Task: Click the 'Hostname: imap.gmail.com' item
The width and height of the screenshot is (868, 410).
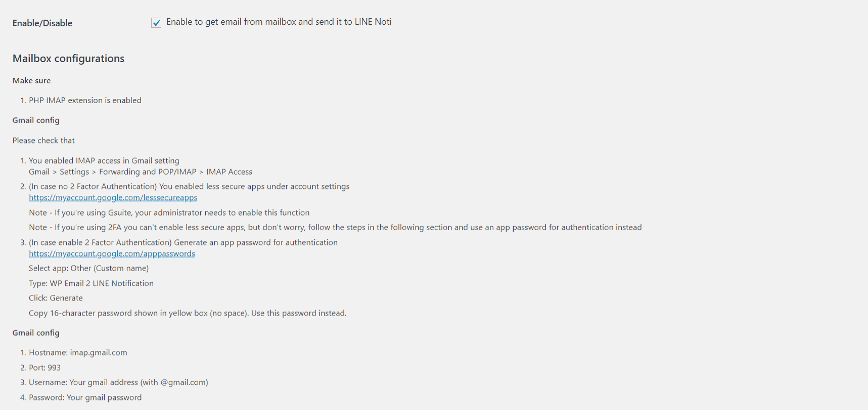Action: click(x=78, y=352)
